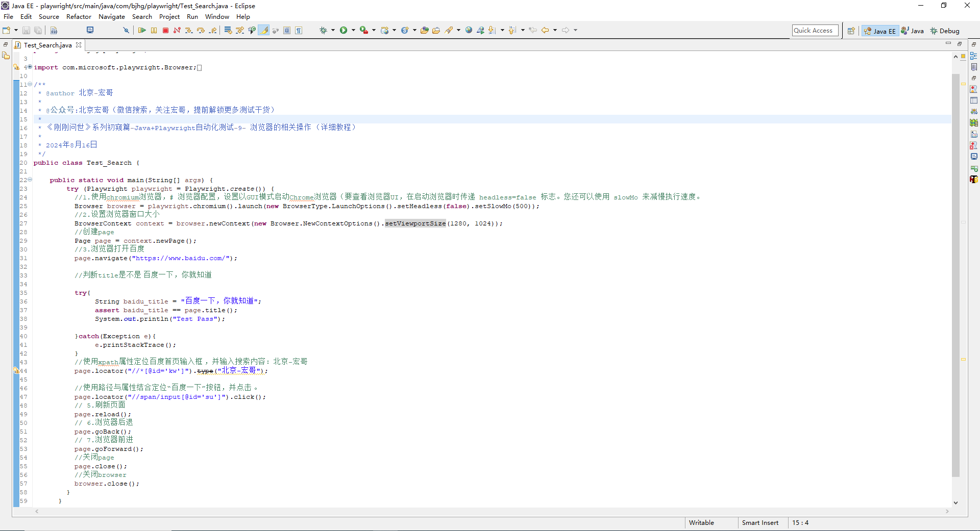The image size is (980, 531).
Task: Open the Task List icon in right sidebar
Action: [974, 67]
